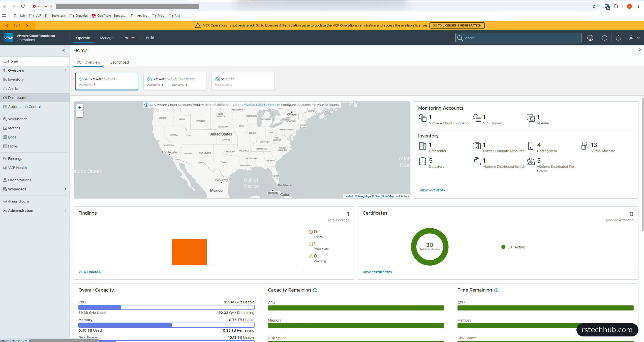Screen dimensions: 644x342
Task: Open the Manage top menu
Action: pos(107,38)
